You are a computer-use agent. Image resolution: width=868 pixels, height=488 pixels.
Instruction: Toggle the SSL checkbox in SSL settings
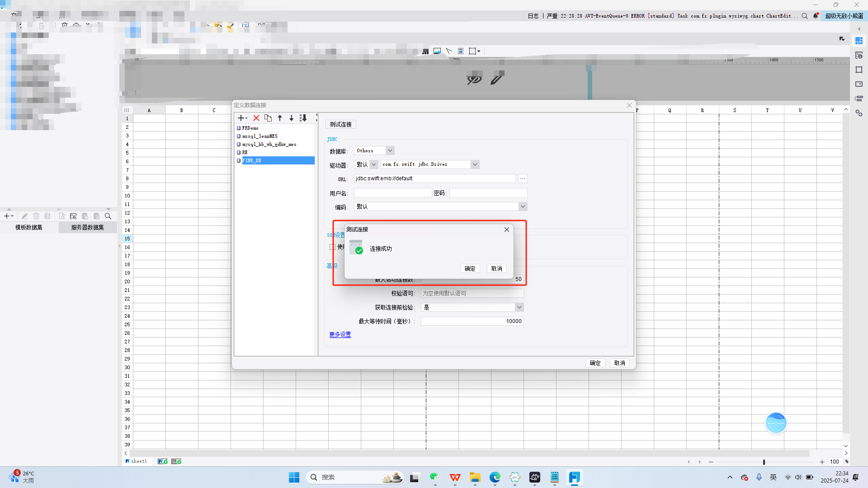(332, 247)
